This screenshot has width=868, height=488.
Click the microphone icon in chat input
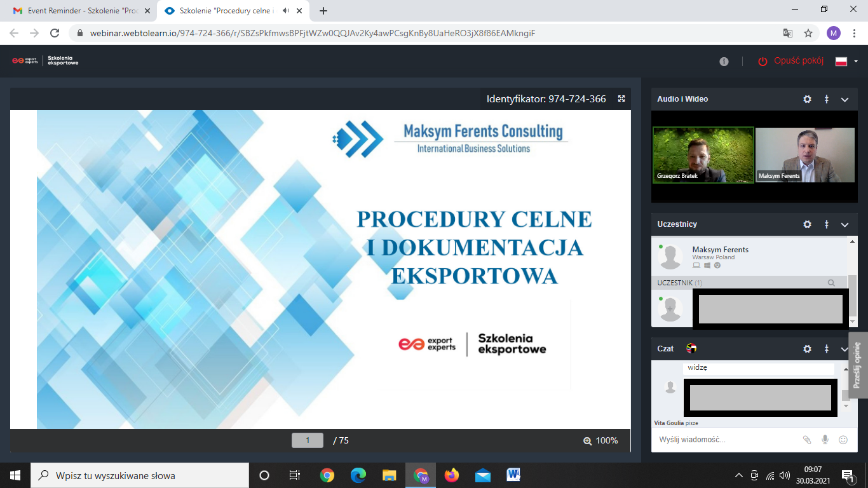click(825, 440)
